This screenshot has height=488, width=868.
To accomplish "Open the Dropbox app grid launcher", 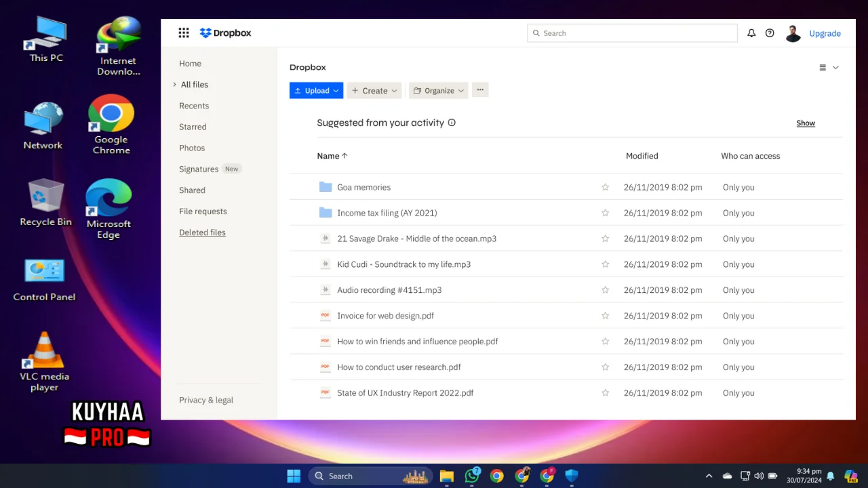I will point(183,33).
